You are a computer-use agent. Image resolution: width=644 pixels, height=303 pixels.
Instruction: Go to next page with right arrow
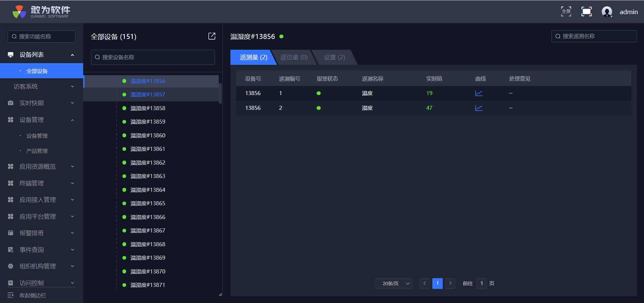(x=450, y=284)
